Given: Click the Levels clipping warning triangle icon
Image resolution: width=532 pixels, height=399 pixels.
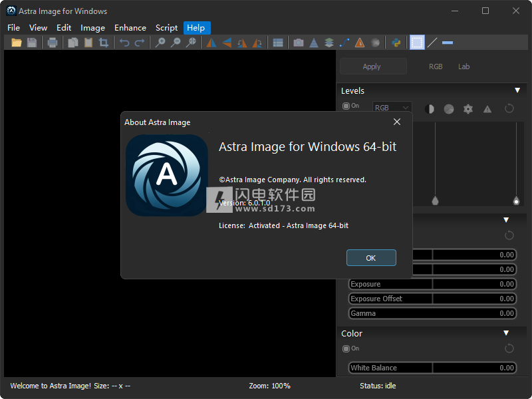Looking at the screenshot, I should point(487,109).
